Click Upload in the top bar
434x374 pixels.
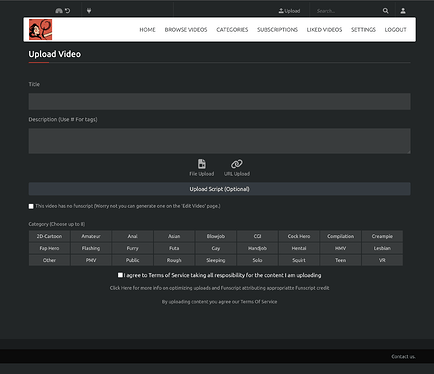(x=289, y=11)
